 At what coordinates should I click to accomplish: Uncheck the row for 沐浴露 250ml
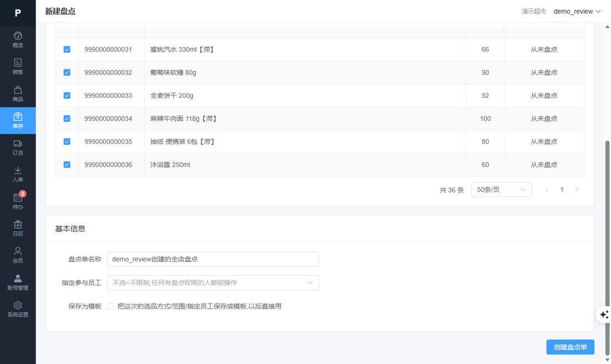[x=67, y=165]
